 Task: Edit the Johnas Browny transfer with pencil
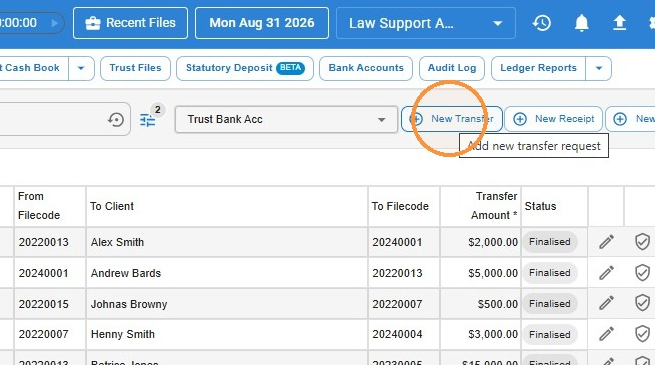607,303
